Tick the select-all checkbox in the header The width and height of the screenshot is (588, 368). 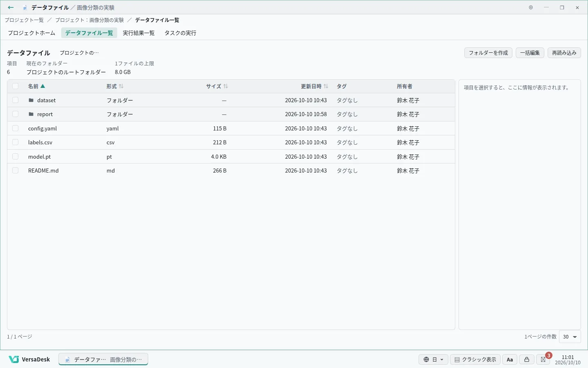(x=15, y=86)
